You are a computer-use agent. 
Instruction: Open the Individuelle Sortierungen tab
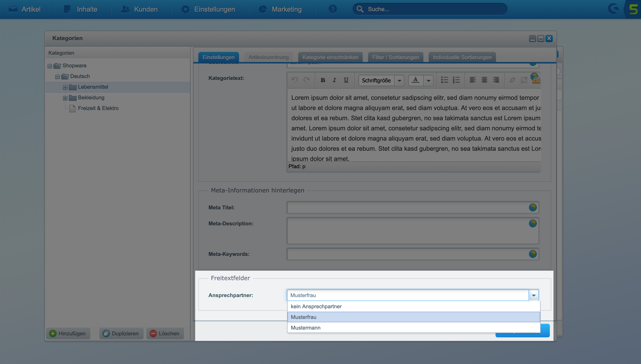click(x=462, y=57)
